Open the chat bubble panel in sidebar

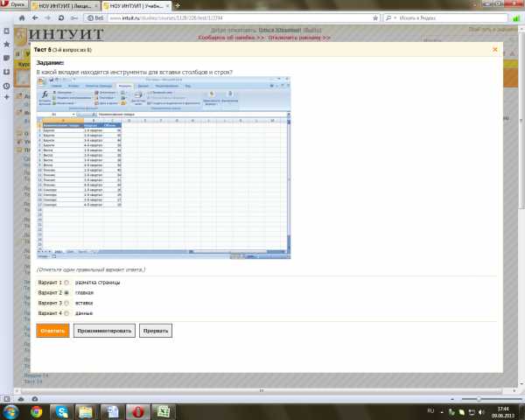point(6,58)
